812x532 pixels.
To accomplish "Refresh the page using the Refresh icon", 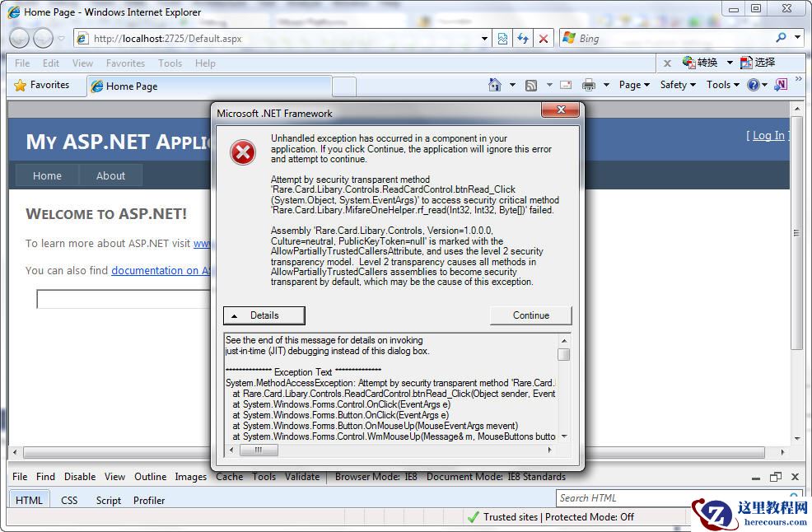I will 523,39.
